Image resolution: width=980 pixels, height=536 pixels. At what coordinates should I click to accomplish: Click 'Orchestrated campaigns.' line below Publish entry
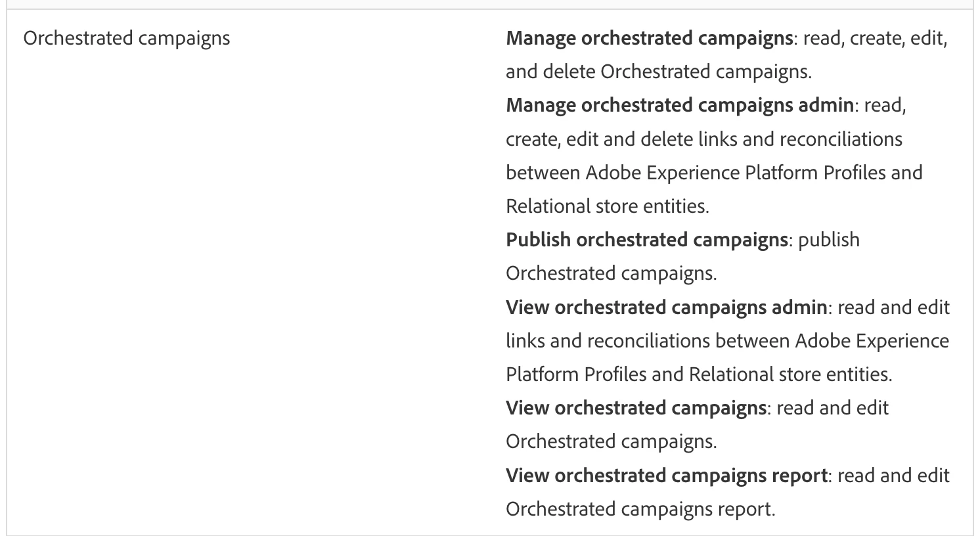pos(611,273)
